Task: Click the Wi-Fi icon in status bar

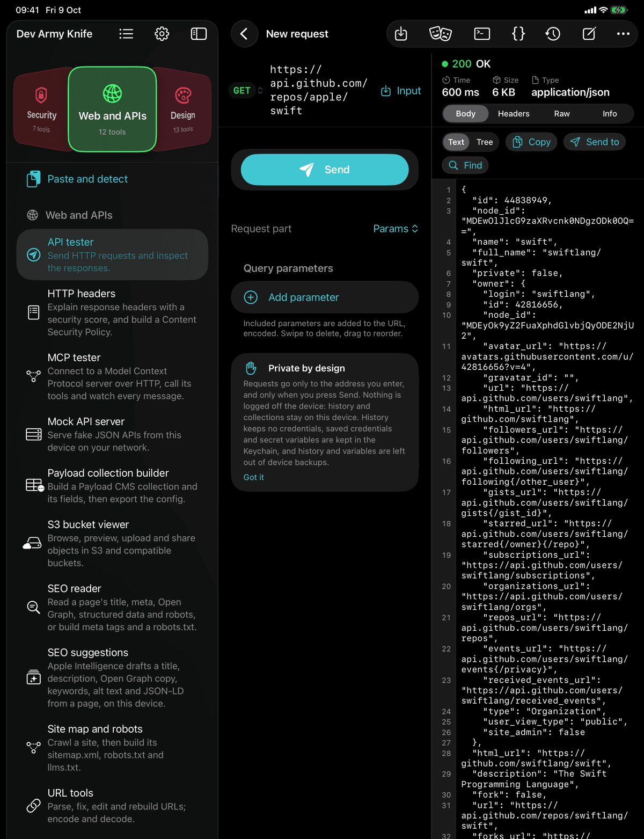Action: pyautogui.click(x=603, y=10)
